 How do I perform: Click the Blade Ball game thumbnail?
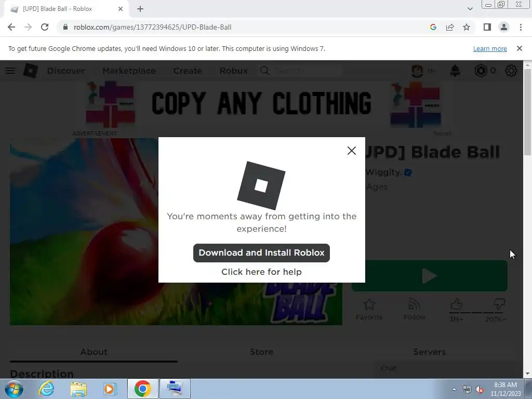coord(176,231)
